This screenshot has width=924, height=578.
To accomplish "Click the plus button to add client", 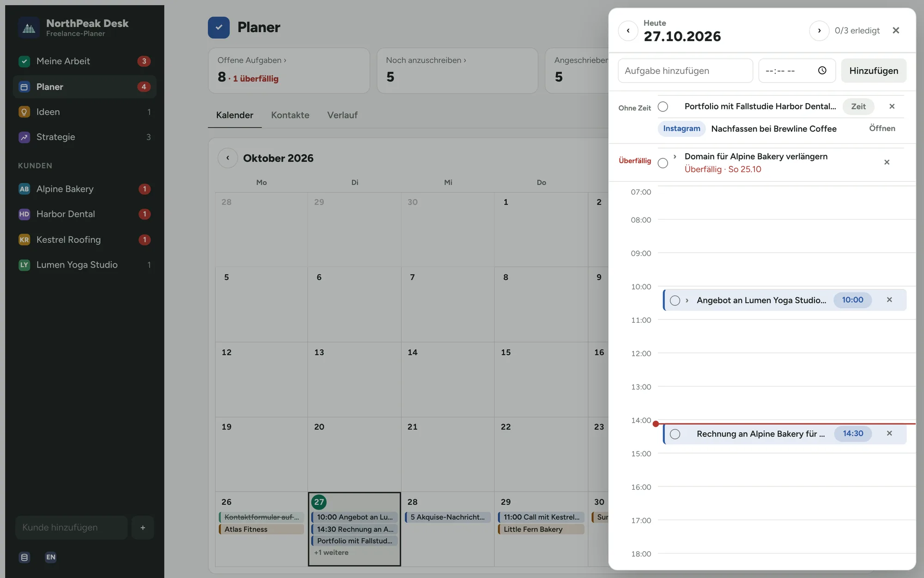I will click(x=143, y=528).
